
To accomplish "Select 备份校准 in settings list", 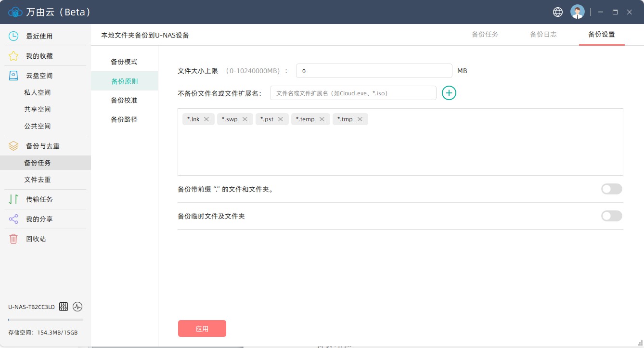I will [124, 100].
